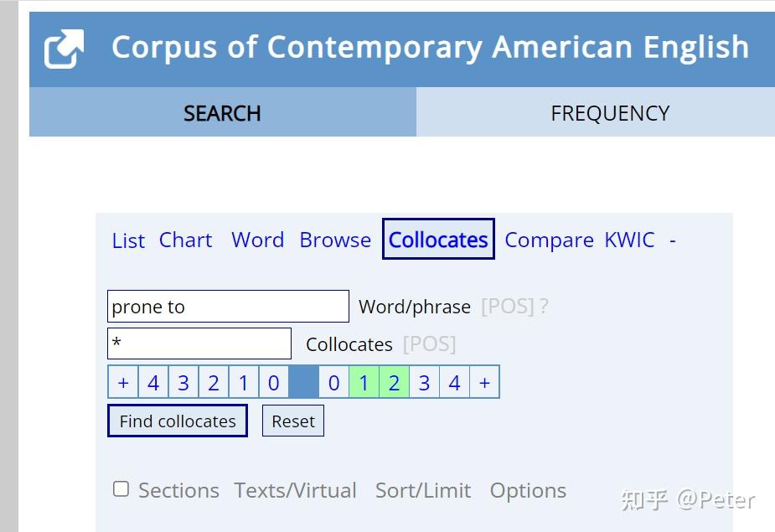Click the Word/phrase input field
Viewport: 775px width, 532px height.
click(x=228, y=307)
